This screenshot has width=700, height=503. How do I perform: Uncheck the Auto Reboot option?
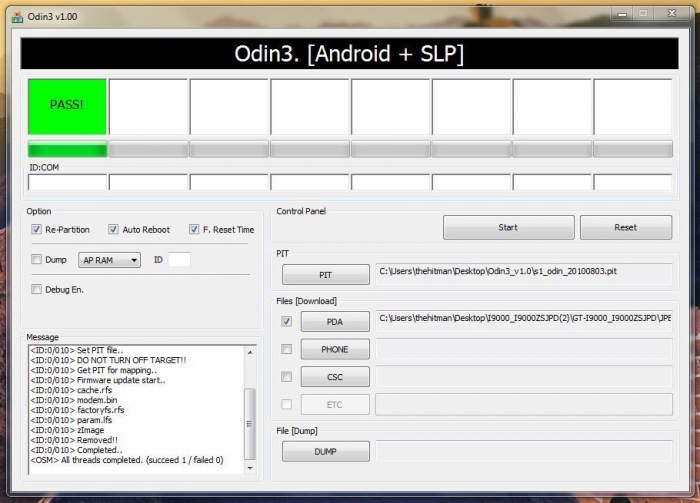click(113, 229)
